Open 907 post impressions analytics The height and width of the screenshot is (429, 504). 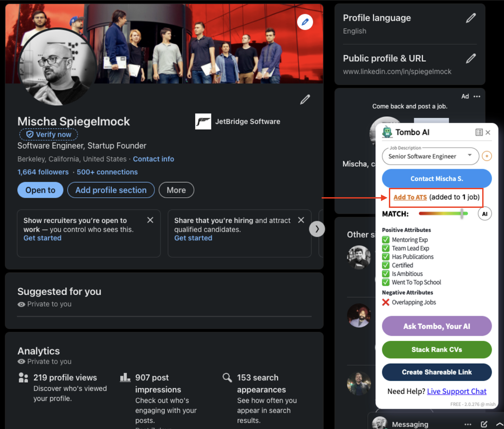(x=158, y=383)
